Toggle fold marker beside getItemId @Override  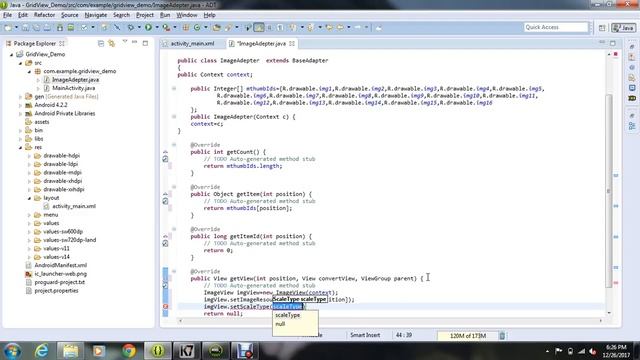point(174,229)
